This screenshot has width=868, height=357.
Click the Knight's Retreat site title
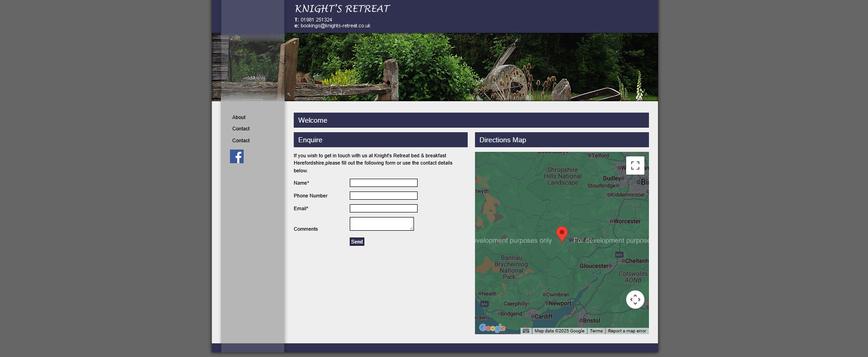coord(342,9)
